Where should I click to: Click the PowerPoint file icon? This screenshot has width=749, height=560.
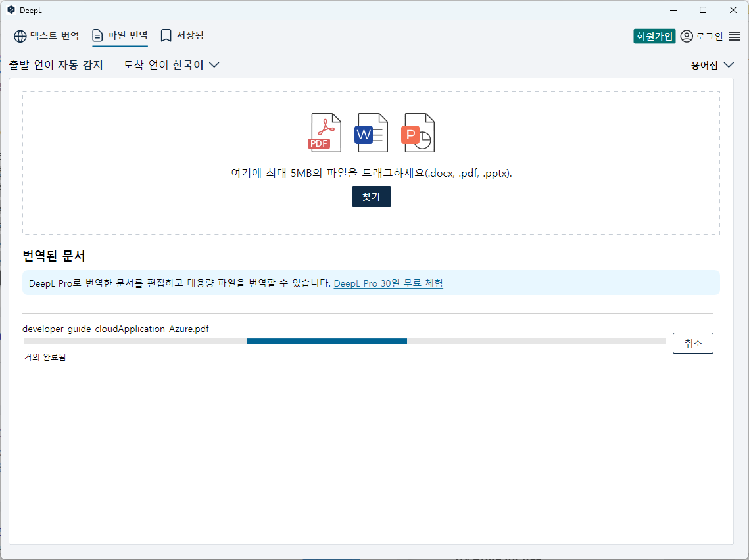click(418, 133)
